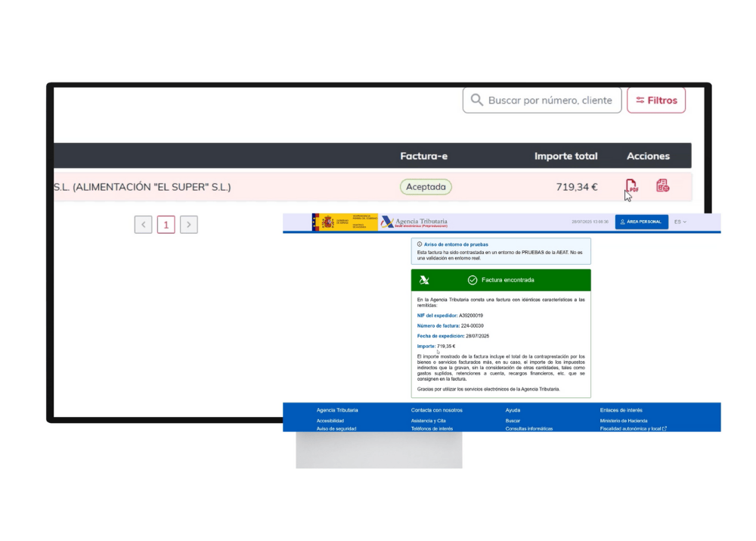Open the Accesibilidad footer link
The height and width of the screenshot is (541, 756).
(330, 420)
